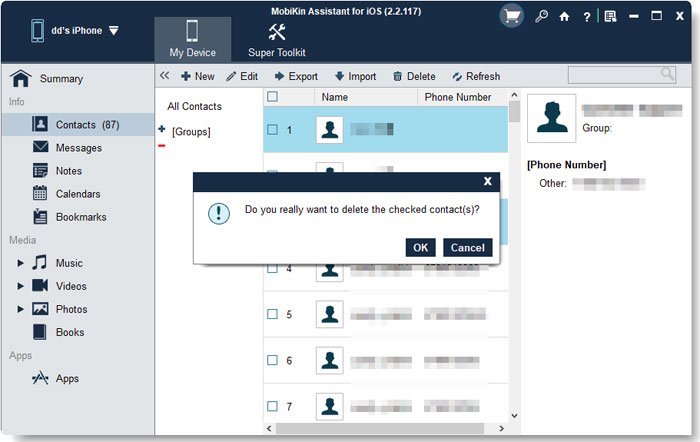Image resolution: width=700 pixels, height=442 pixels.
Task: Click the feedback icon next to help
Action: point(610,17)
